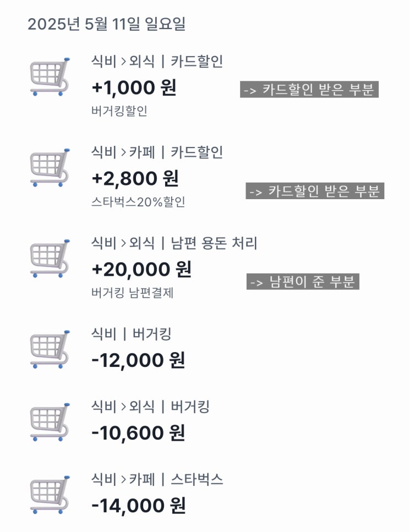The height and width of the screenshot is (532, 409).
Task: Click the 식비 > 외식 | 남편 용돈 처리 label
Action: [174, 243]
